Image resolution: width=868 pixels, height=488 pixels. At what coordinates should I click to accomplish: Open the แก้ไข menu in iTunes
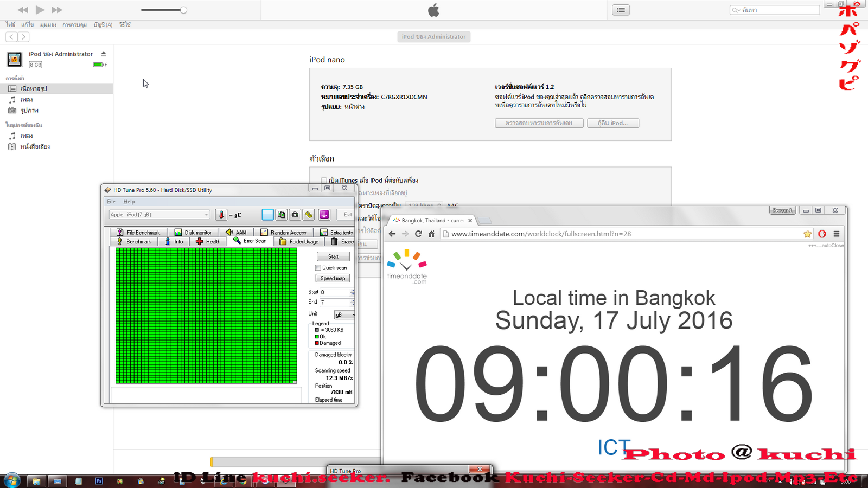click(28, 24)
